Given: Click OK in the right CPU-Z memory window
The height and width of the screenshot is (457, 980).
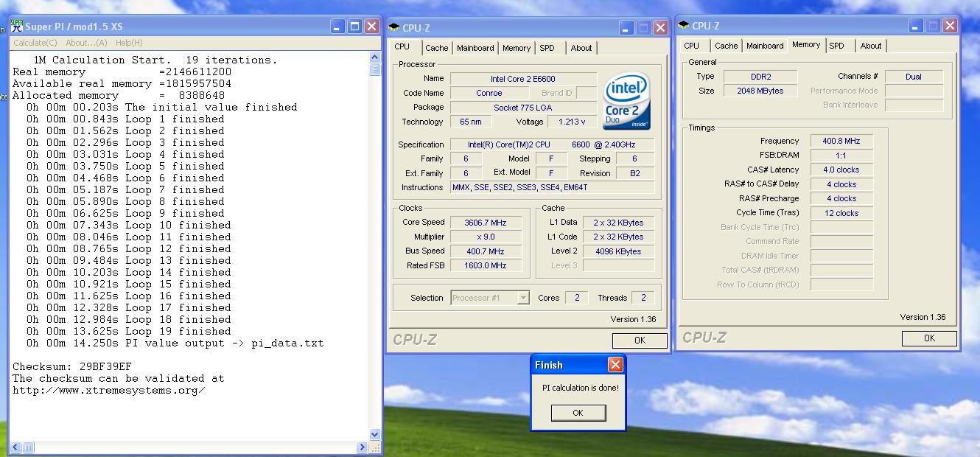Looking at the screenshot, I should coord(929,338).
